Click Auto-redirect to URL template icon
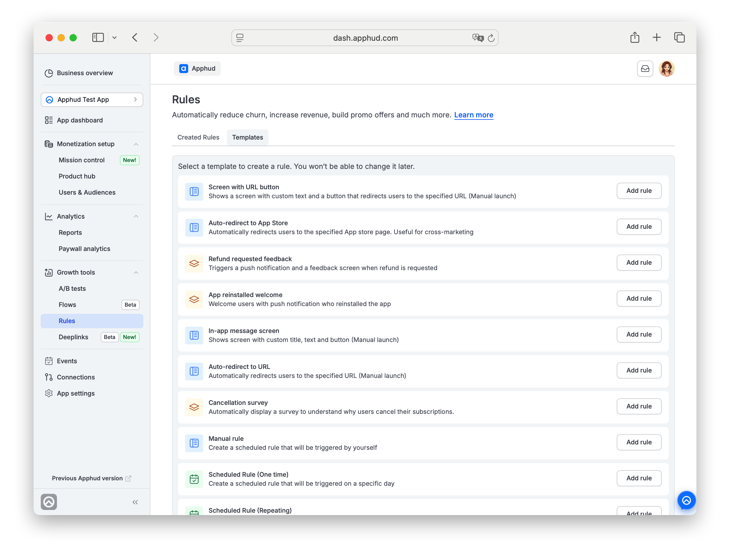Viewport: 730px width, 560px height. 194,371
